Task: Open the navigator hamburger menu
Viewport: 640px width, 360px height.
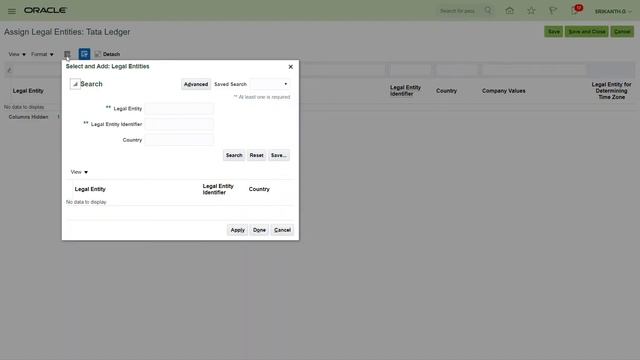Action: coord(12,11)
